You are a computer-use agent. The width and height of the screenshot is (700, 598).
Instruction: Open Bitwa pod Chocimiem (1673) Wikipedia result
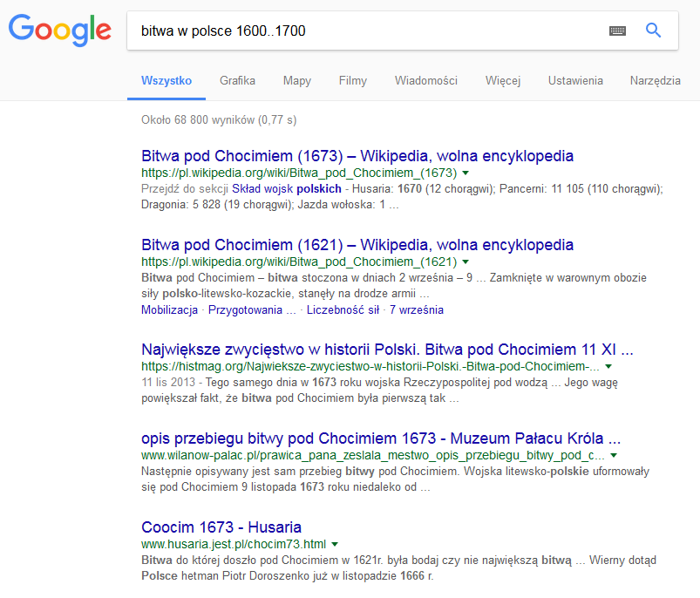[357, 156]
